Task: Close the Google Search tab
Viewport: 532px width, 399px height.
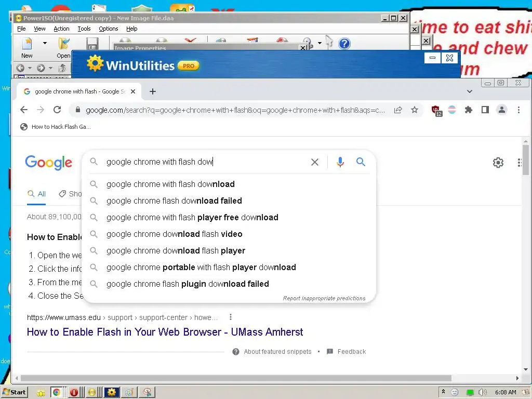Action: pos(133,91)
